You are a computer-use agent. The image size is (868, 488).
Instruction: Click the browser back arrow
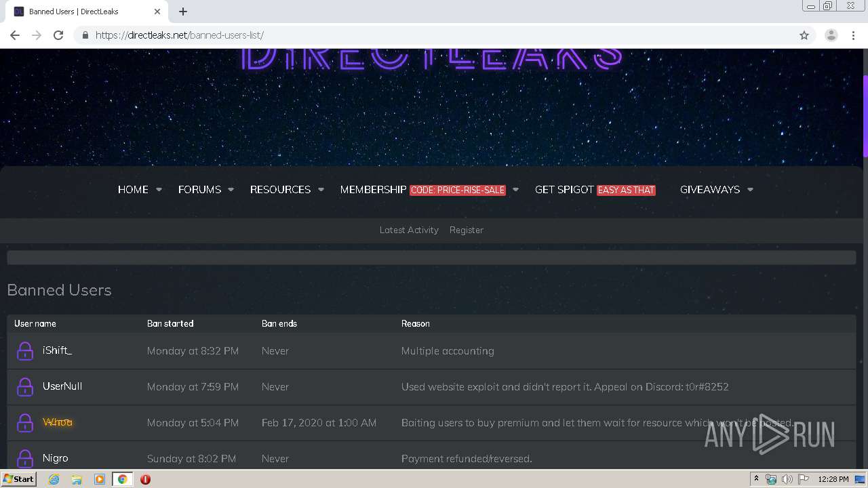[15, 35]
